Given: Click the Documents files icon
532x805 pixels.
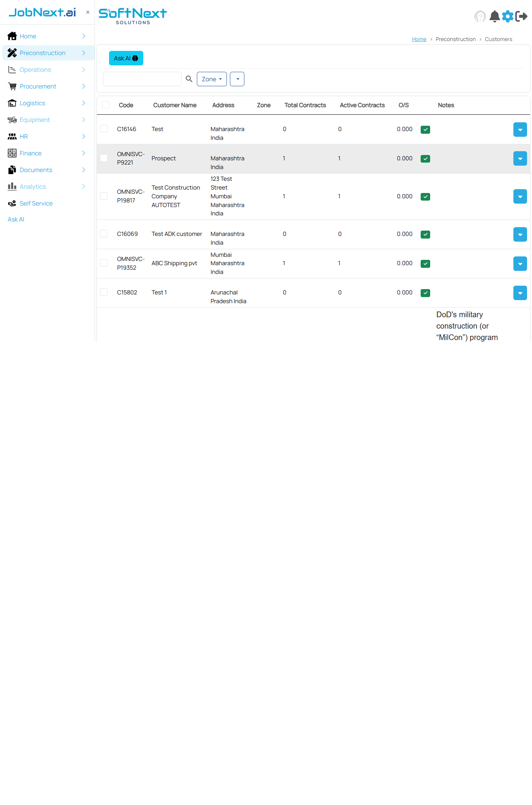Looking at the screenshot, I should [12, 170].
